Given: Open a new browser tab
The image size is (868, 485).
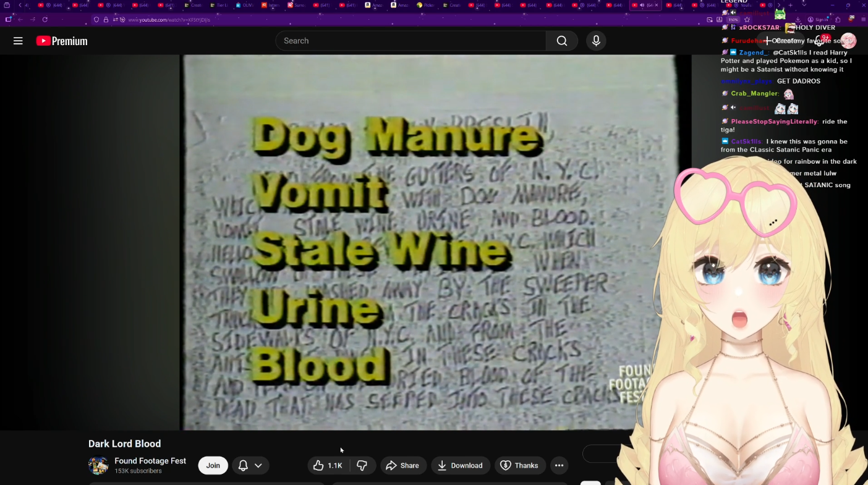Looking at the screenshot, I should [790, 5].
